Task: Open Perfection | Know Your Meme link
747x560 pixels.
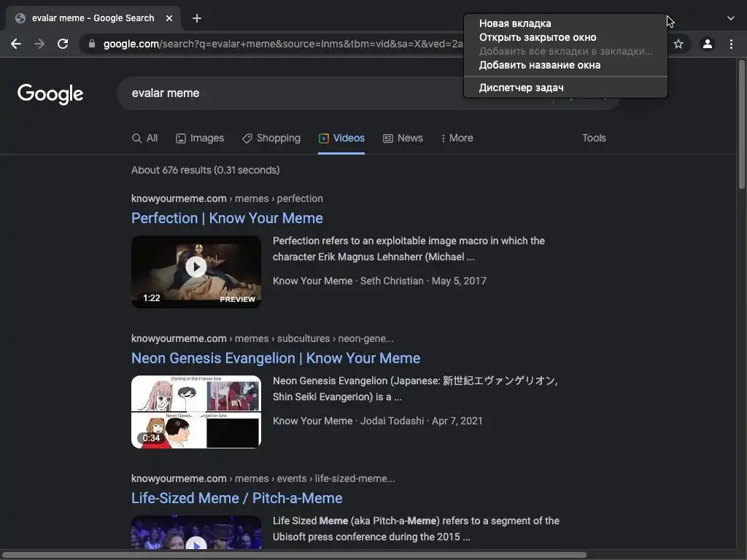Action: pyautogui.click(x=228, y=218)
